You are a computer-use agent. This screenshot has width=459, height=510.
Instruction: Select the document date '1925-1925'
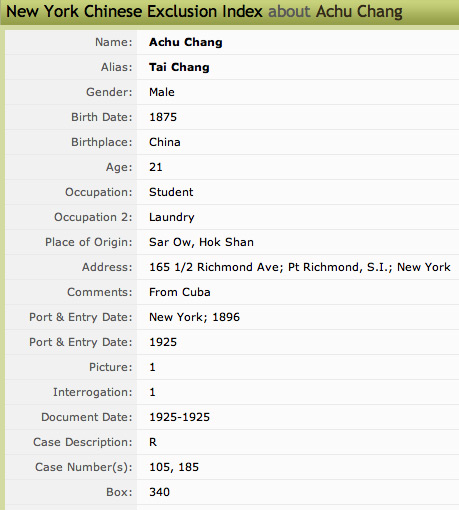179,417
